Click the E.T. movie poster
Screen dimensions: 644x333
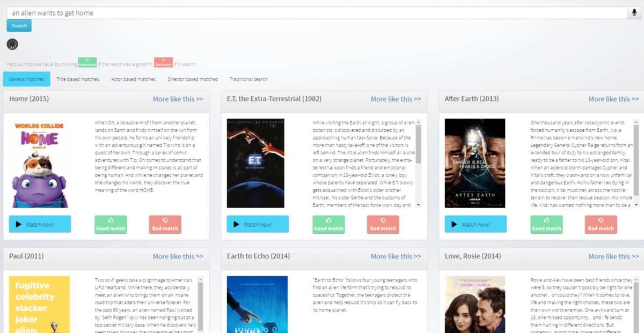[x=255, y=164]
